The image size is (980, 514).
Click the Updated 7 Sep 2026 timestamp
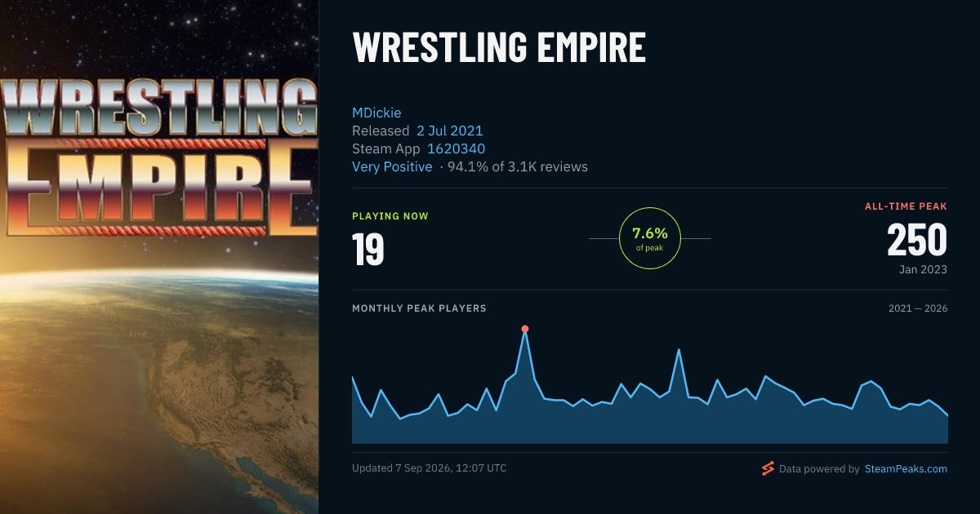click(430, 468)
